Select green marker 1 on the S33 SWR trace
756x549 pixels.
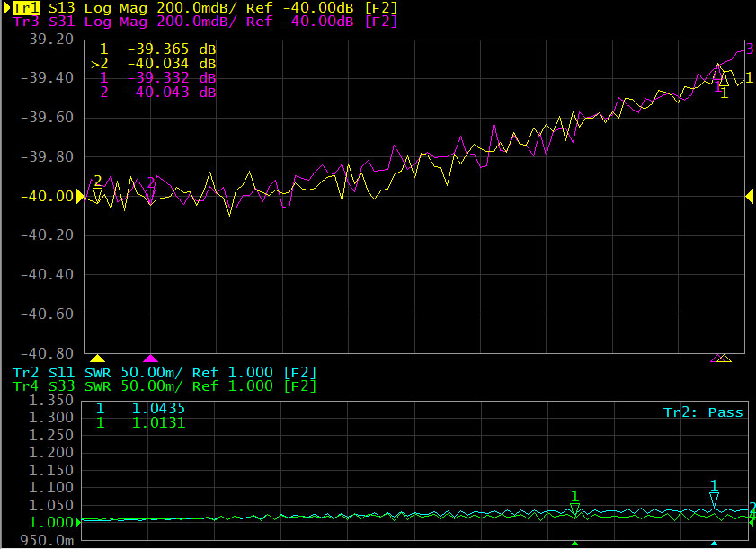[x=574, y=504]
